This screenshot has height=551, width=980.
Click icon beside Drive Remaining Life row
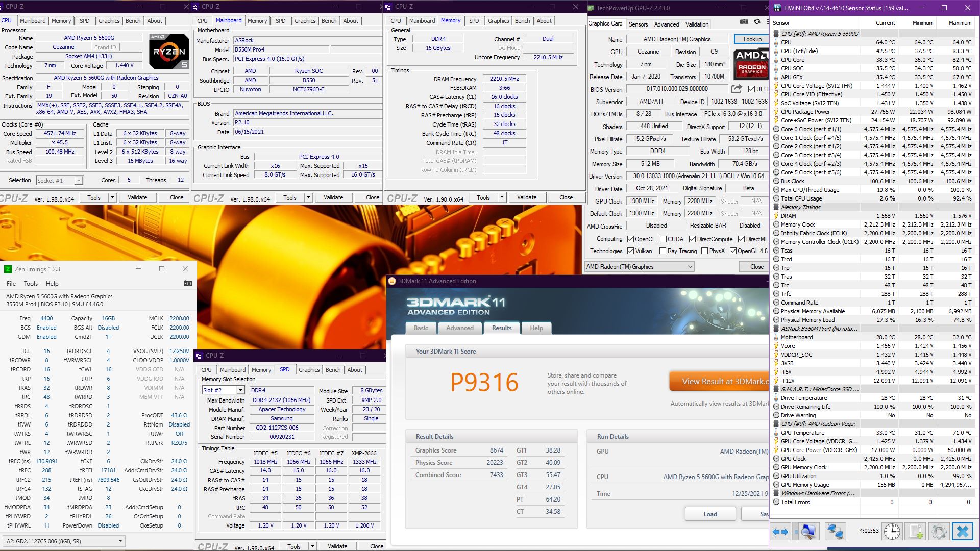[x=776, y=407]
